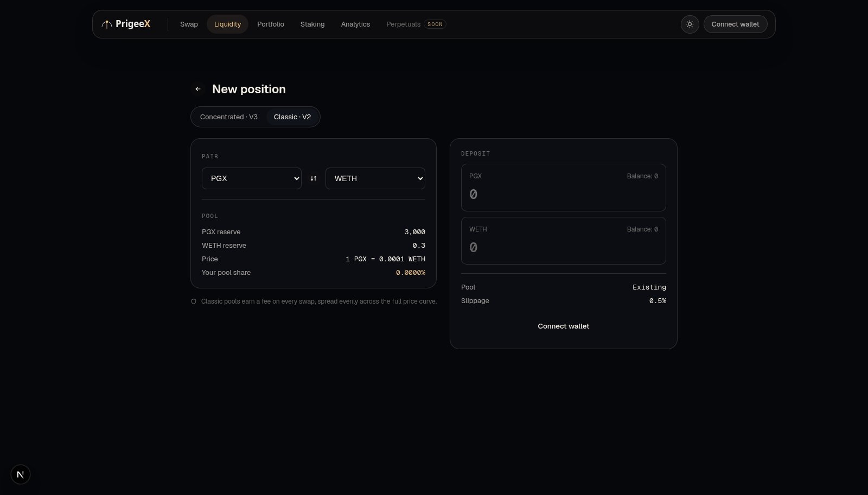
Task: Open the Swap page
Action: coord(189,24)
